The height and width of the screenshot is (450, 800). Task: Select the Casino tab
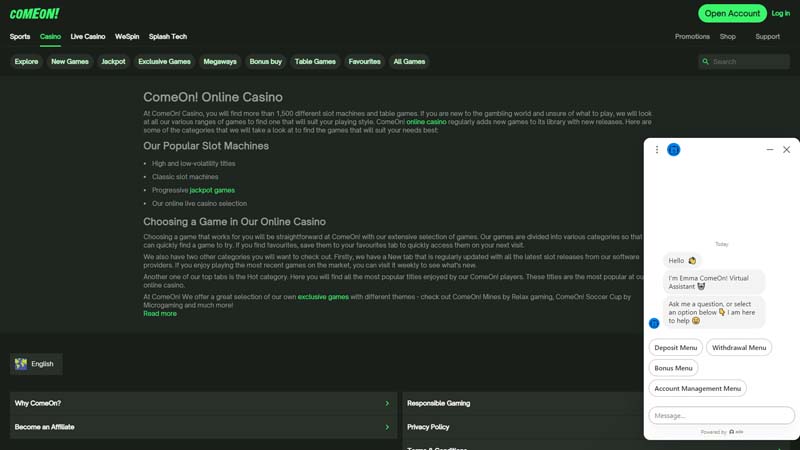(51, 37)
